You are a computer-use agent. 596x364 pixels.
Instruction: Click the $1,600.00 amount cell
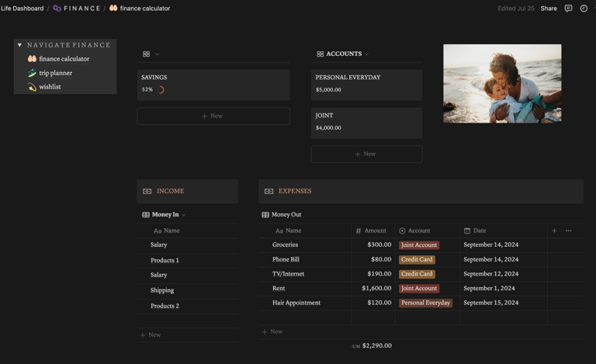(373, 289)
